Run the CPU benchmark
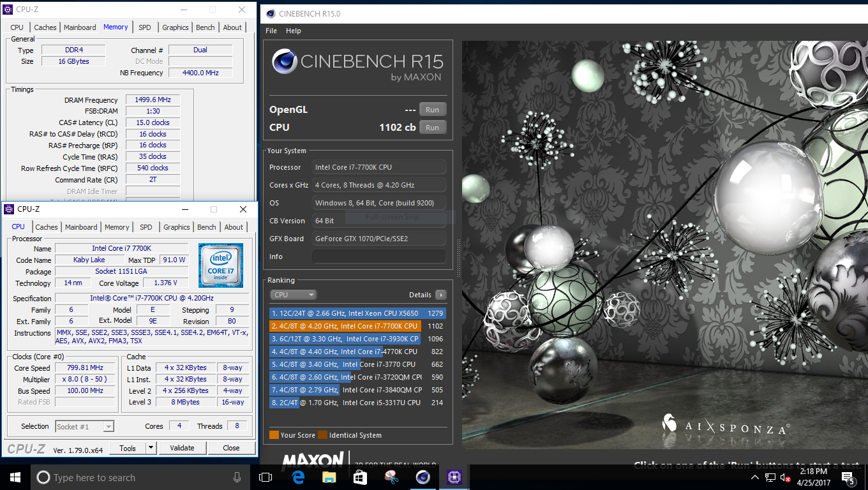The image size is (868, 490). [x=433, y=127]
